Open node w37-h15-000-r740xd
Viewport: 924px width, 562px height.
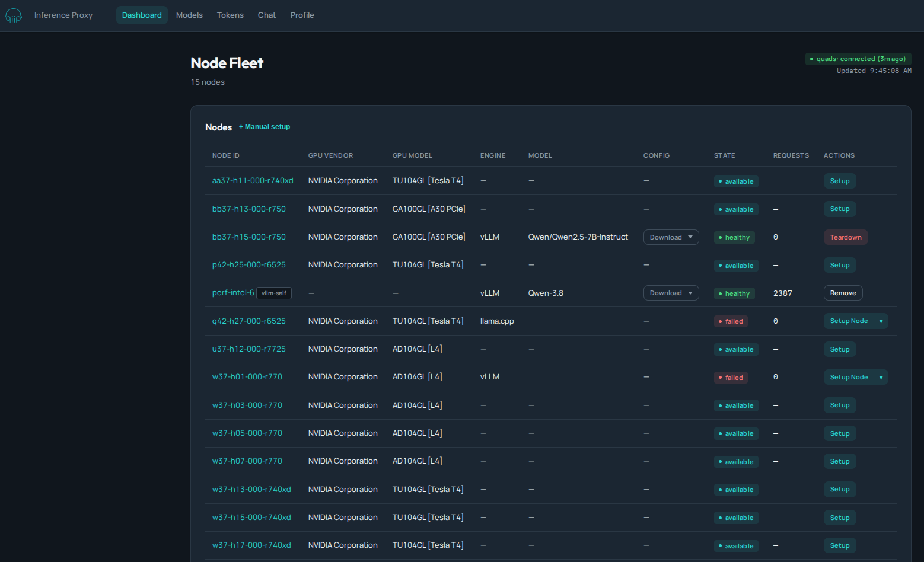tap(251, 518)
